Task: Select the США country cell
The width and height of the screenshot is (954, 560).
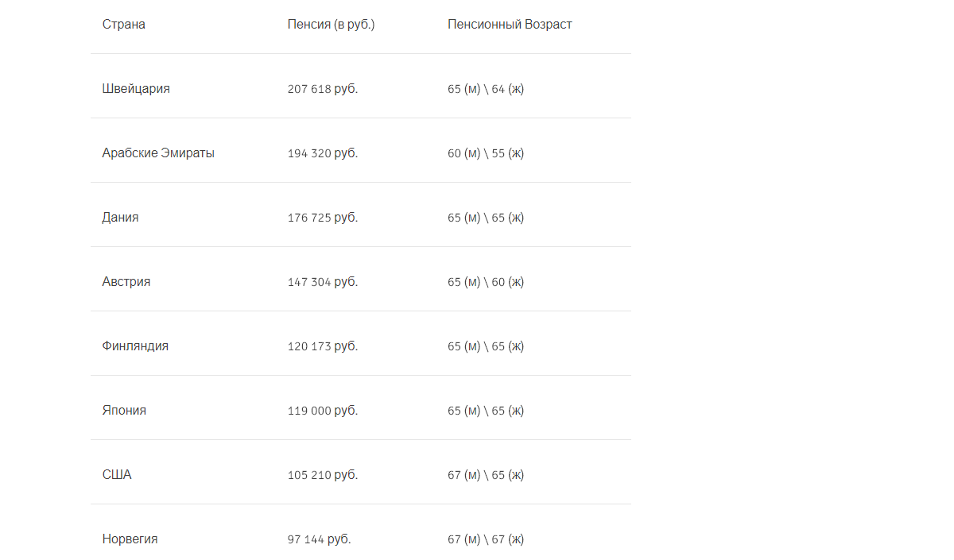Action: [117, 475]
